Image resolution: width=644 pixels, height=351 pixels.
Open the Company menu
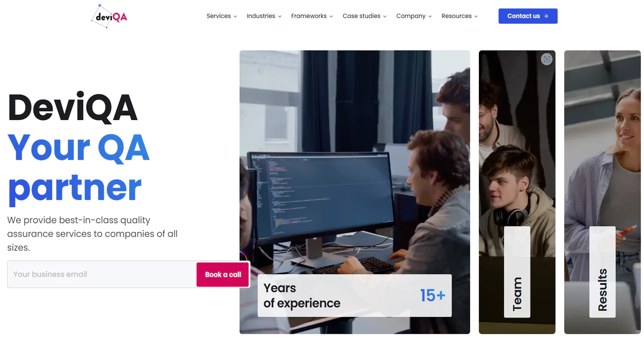414,16
